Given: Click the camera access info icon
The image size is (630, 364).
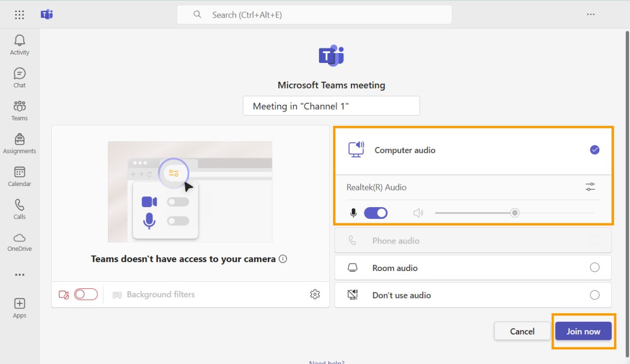Looking at the screenshot, I should coord(283,259).
